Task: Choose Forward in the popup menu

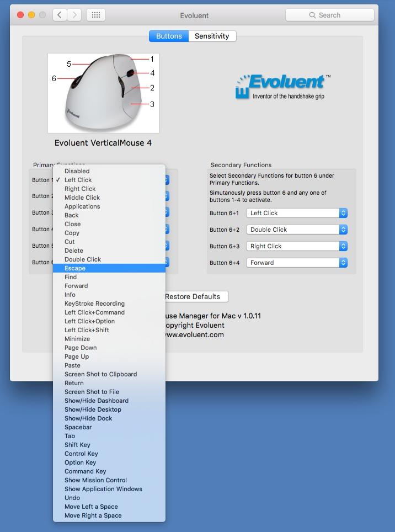Action: [x=109, y=286]
